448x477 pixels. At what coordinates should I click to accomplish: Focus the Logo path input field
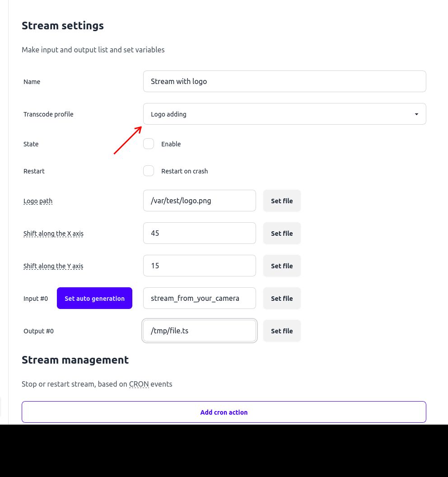199,201
